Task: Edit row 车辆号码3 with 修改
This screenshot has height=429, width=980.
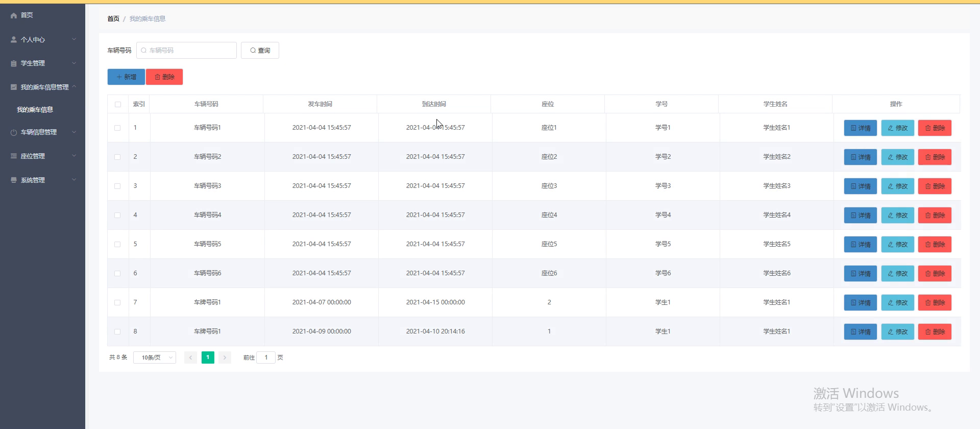Action: click(898, 186)
